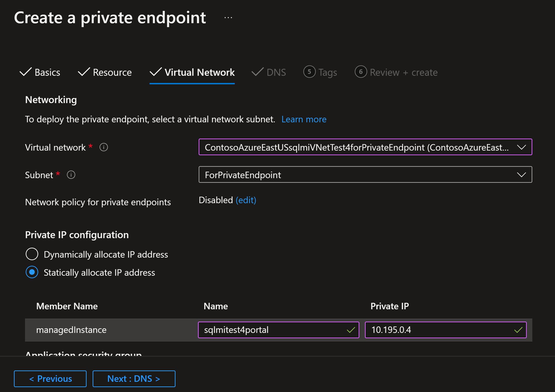Screen dimensions: 555x392
Task: Click the green checkmark in the Private IP field
Action: coord(518,330)
